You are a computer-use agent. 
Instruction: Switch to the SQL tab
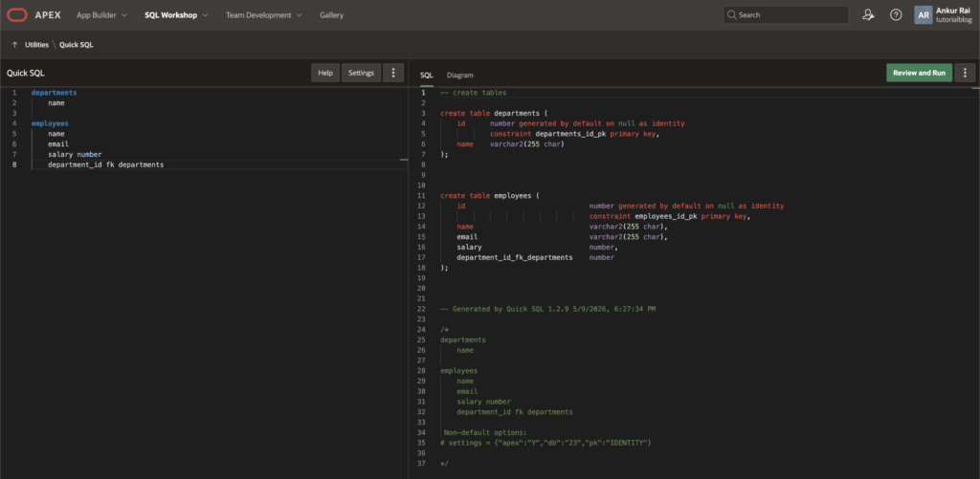pos(426,75)
